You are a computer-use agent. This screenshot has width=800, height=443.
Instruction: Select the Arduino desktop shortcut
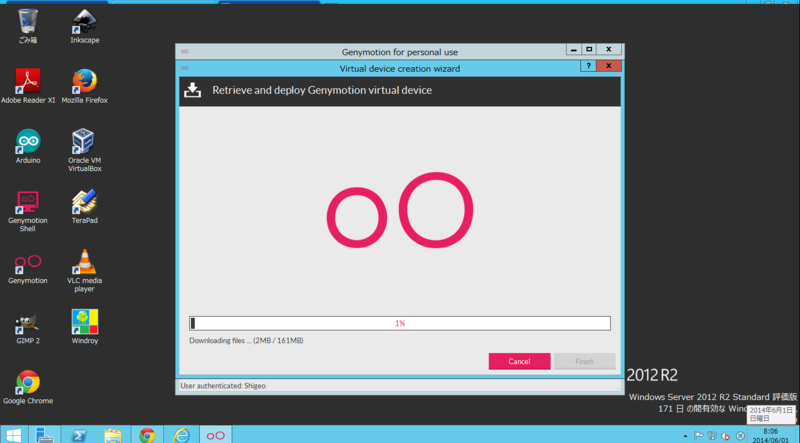pos(28,146)
